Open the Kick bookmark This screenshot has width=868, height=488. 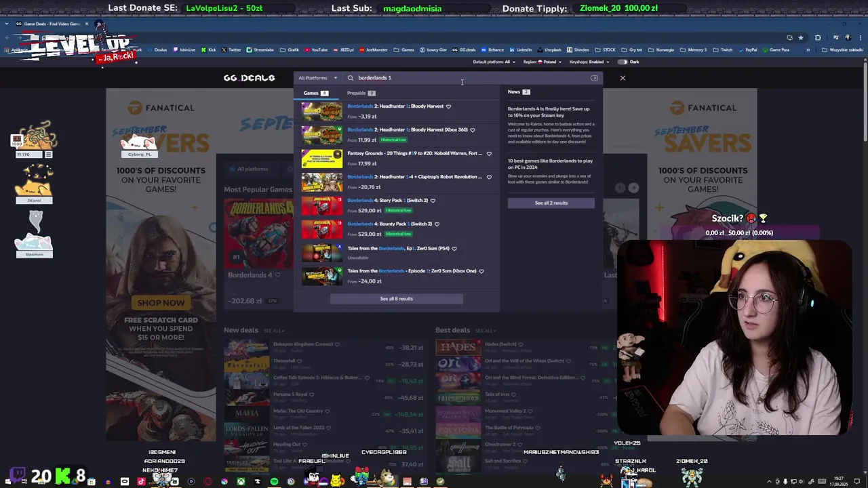[x=209, y=49]
